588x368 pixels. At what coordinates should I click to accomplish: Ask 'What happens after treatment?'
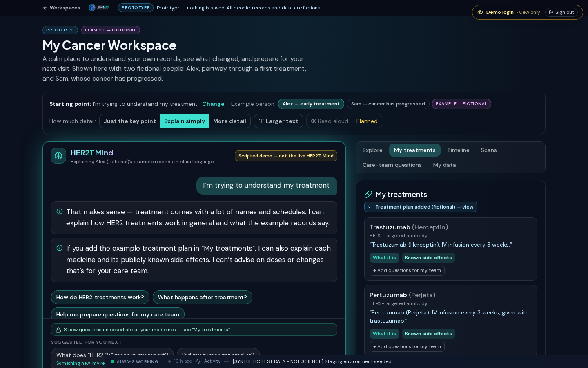pyautogui.click(x=203, y=297)
